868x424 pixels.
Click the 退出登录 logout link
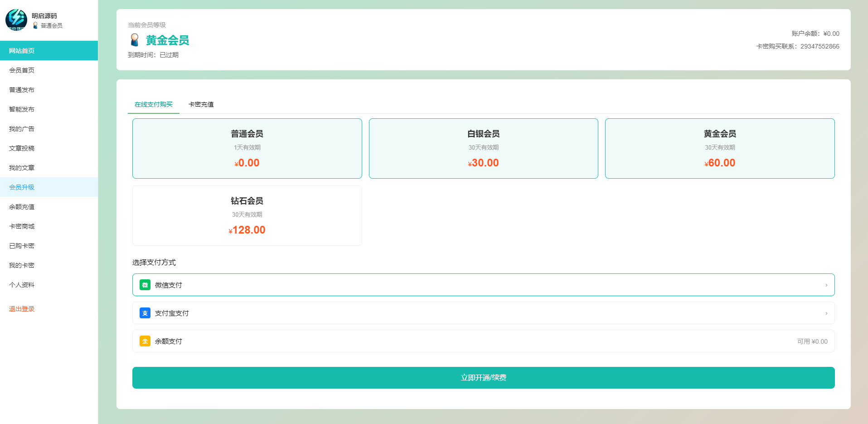pyautogui.click(x=22, y=309)
